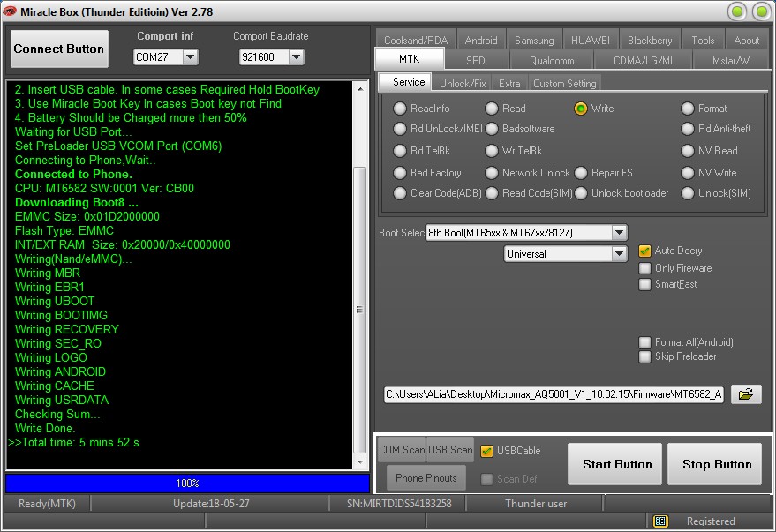
Task: Open the About tab
Action: [746, 40]
